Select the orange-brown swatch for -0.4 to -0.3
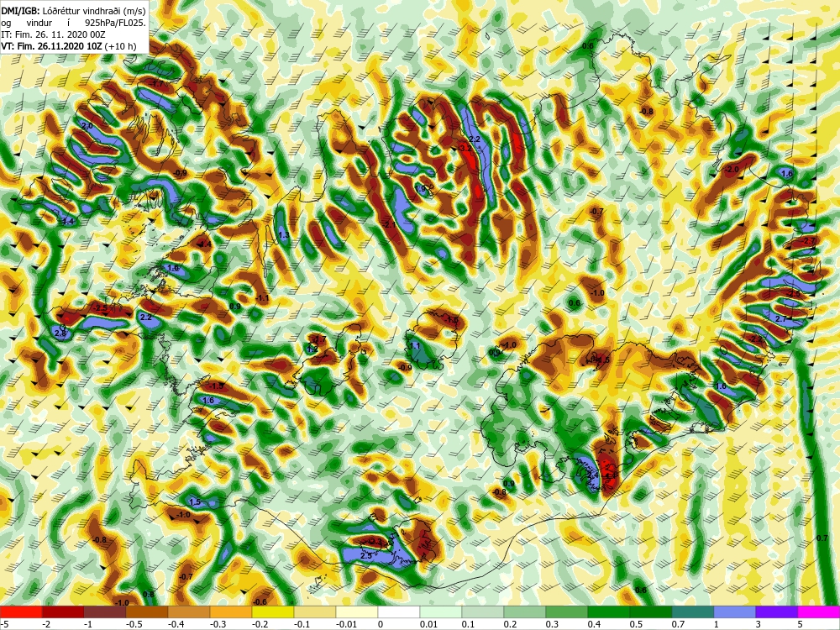The image size is (840, 630). 189,612
